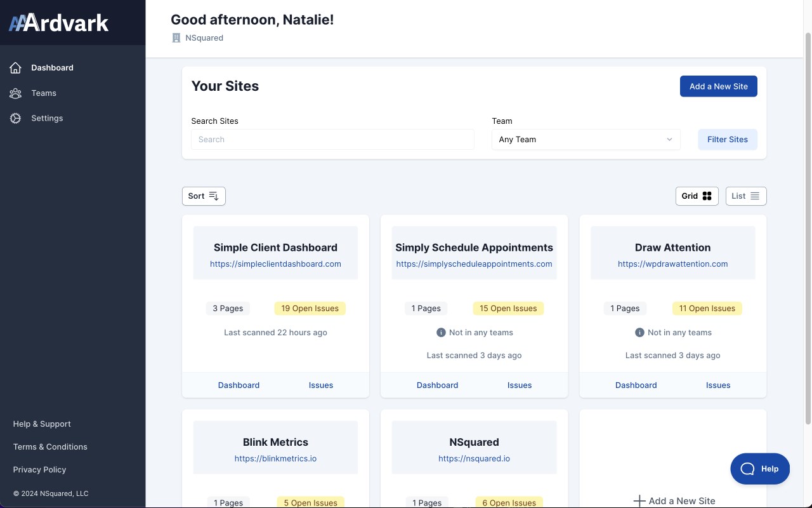
Task: Switch to Grid view
Action: 697,196
